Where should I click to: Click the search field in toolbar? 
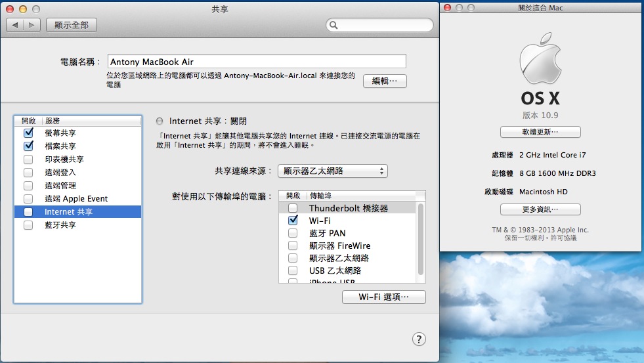pos(379,25)
